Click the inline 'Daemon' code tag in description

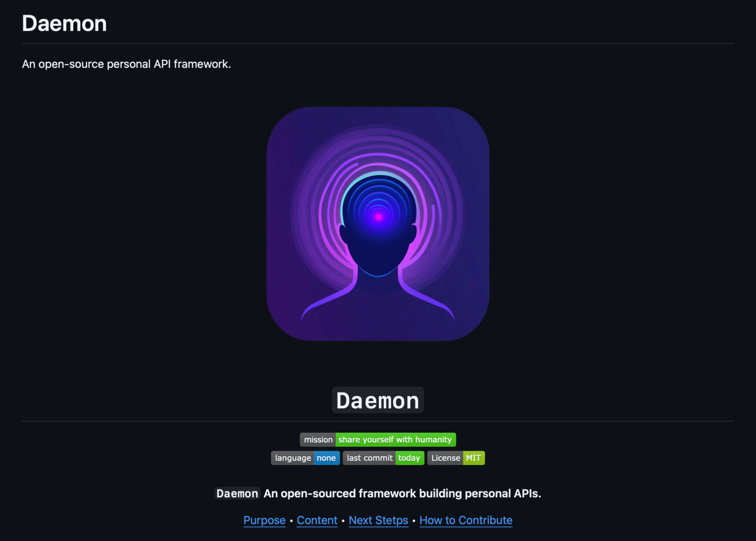click(237, 494)
